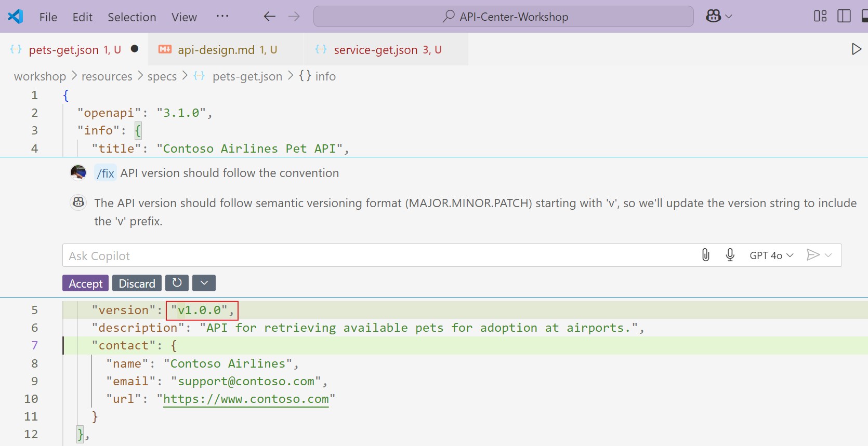Open the https://www.contoso.com link
The width and height of the screenshot is (868, 446).
click(246, 399)
